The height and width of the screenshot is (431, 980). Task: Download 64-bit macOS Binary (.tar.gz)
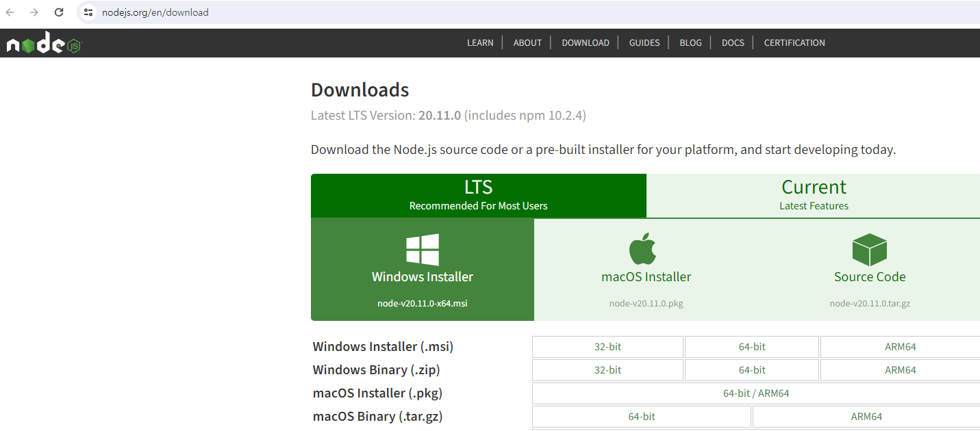click(642, 417)
